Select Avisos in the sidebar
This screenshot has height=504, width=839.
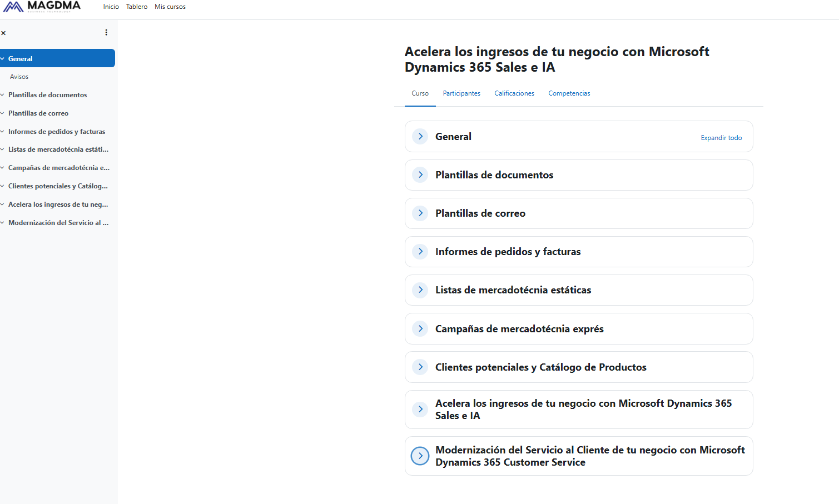point(19,77)
